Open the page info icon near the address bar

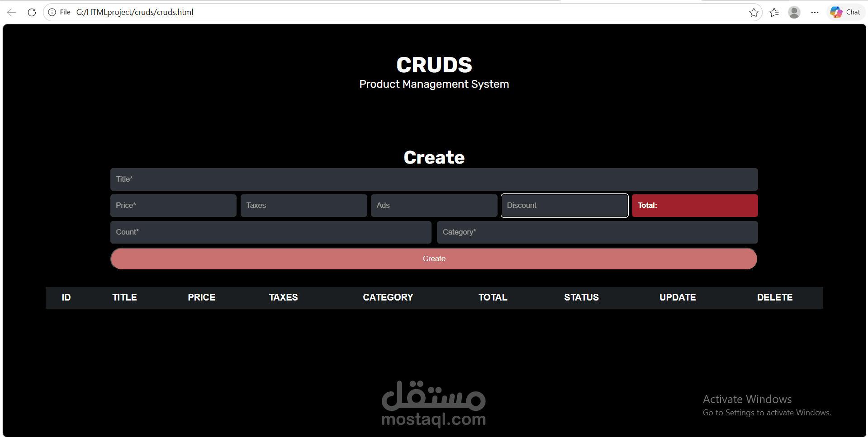[x=52, y=12]
